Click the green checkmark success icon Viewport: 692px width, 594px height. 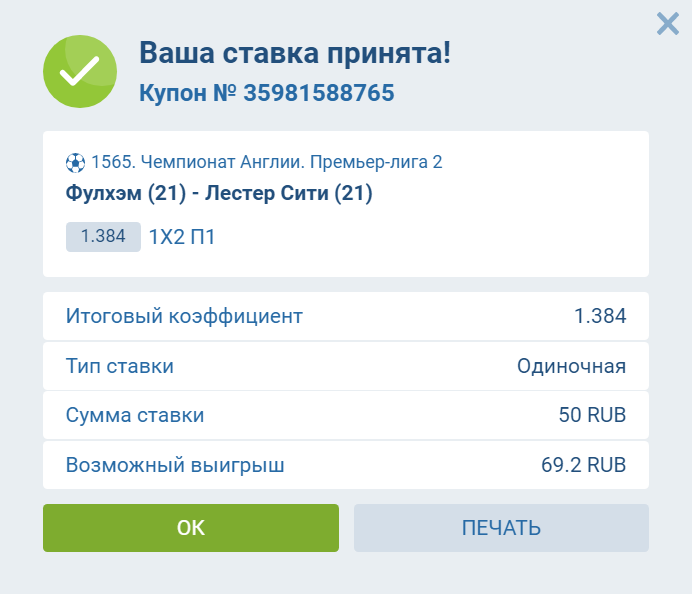(80, 71)
